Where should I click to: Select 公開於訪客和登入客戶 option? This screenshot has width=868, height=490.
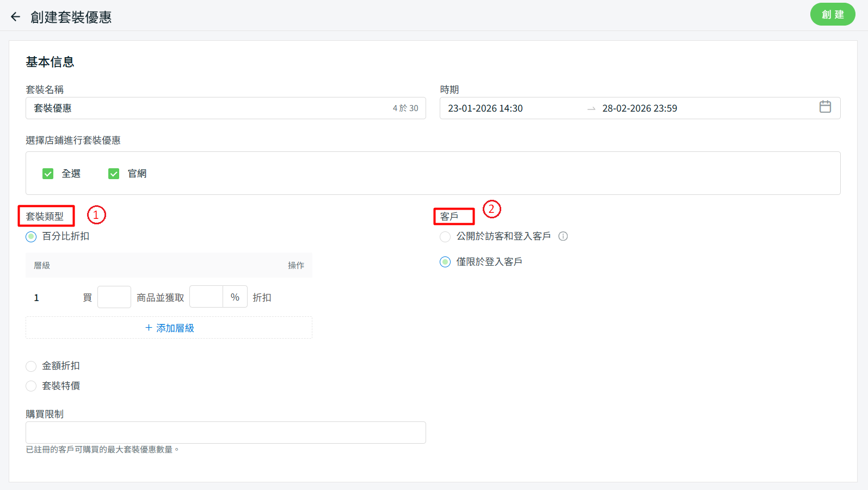click(445, 236)
